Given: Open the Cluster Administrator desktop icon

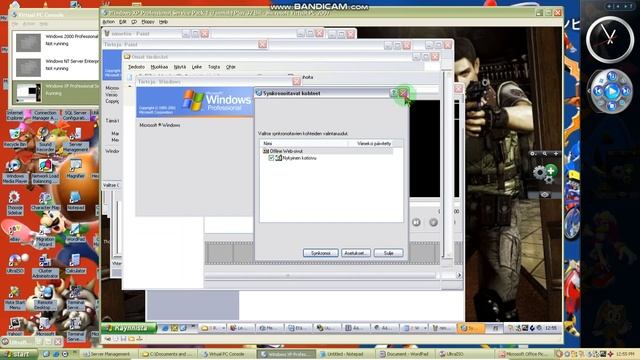Looking at the screenshot, I should click(45, 266).
